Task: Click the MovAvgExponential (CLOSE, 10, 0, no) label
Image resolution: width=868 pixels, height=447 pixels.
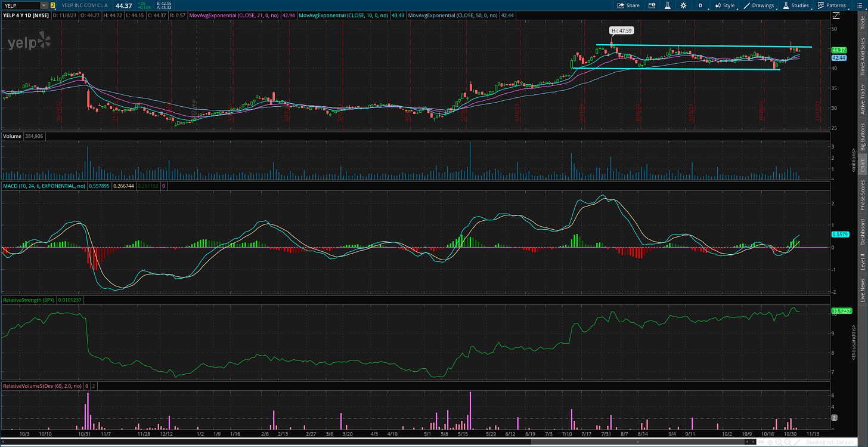Action: (343, 15)
